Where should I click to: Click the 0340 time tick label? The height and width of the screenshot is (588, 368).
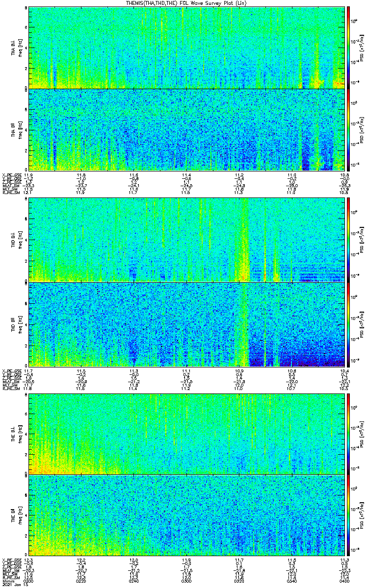pyautogui.click(x=291, y=581)
